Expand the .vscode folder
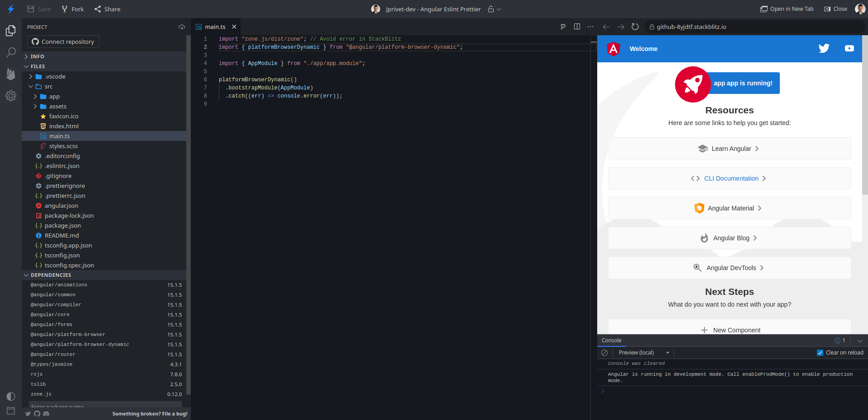The height and width of the screenshot is (420, 868). click(104, 76)
